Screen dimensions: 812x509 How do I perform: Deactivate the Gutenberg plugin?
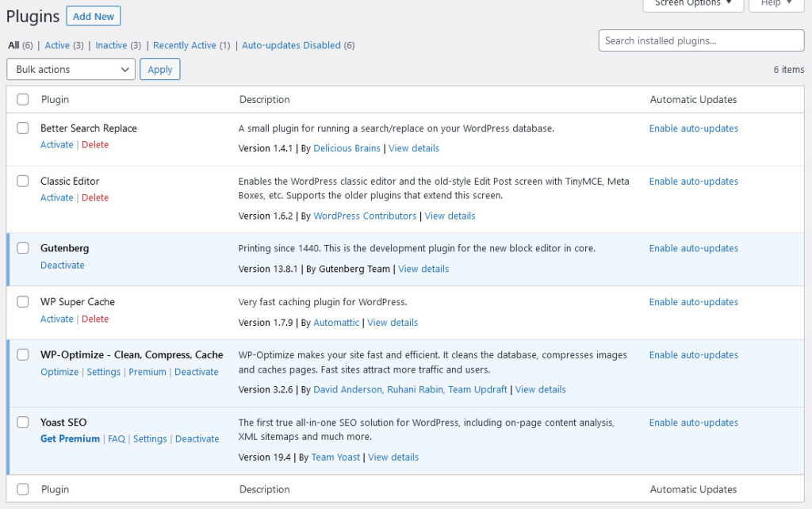62,265
